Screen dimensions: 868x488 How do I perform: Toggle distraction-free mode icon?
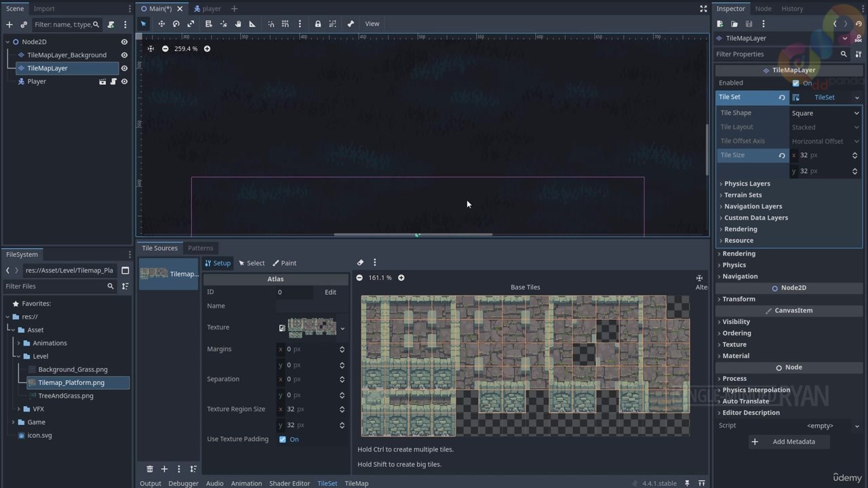coord(703,9)
